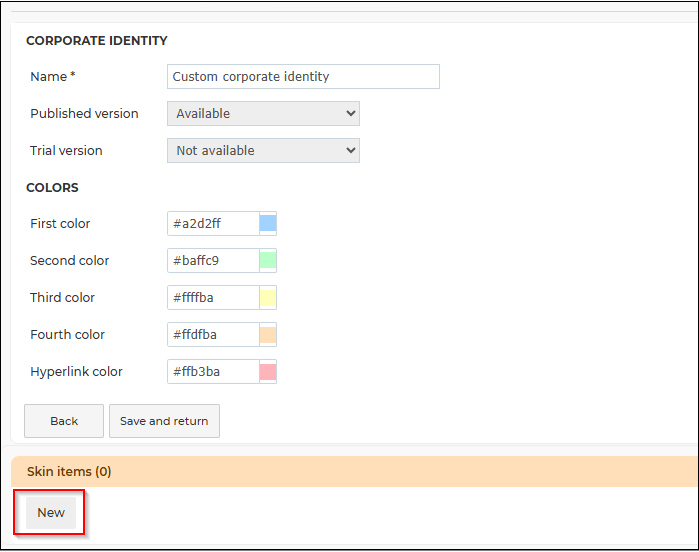Click the Published version label
The height and width of the screenshot is (552, 699).
click(x=84, y=114)
